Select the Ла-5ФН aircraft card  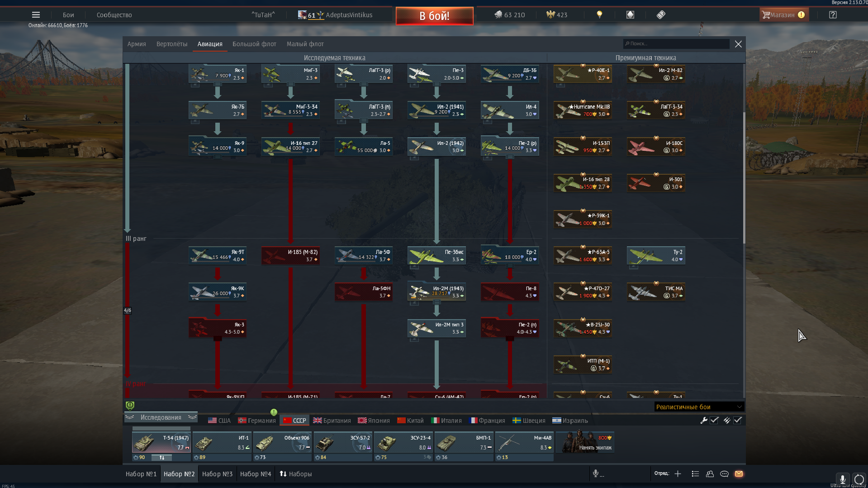tap(364, 292)
